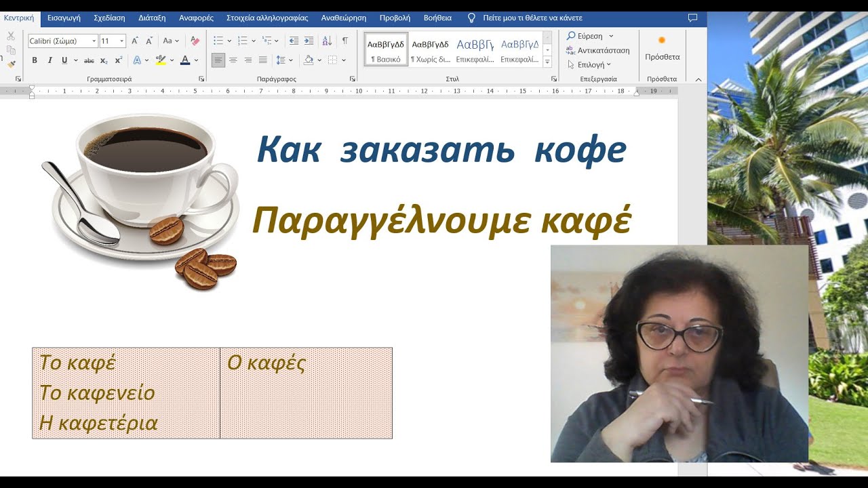Toggle justify alignment
This screenshot has height=488, width=868.
point(263,60)
